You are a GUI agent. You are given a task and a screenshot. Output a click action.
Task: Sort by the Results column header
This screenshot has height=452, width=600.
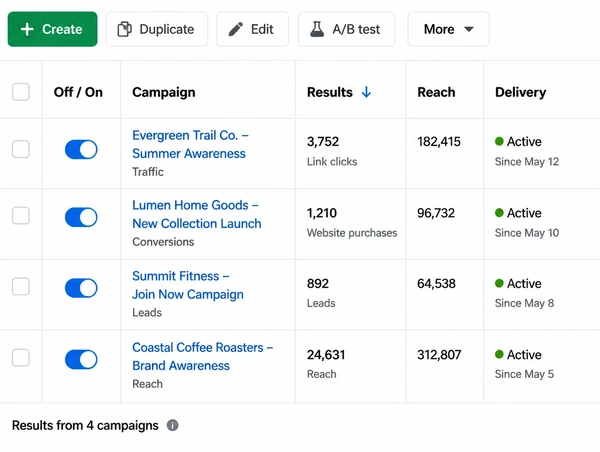tap(330, 92)
